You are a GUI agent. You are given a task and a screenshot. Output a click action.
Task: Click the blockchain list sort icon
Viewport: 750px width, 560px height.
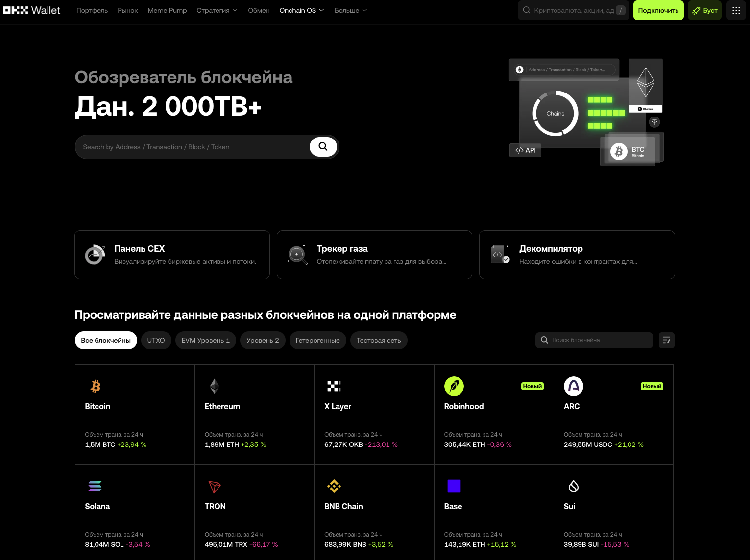(x=666, y=340)
